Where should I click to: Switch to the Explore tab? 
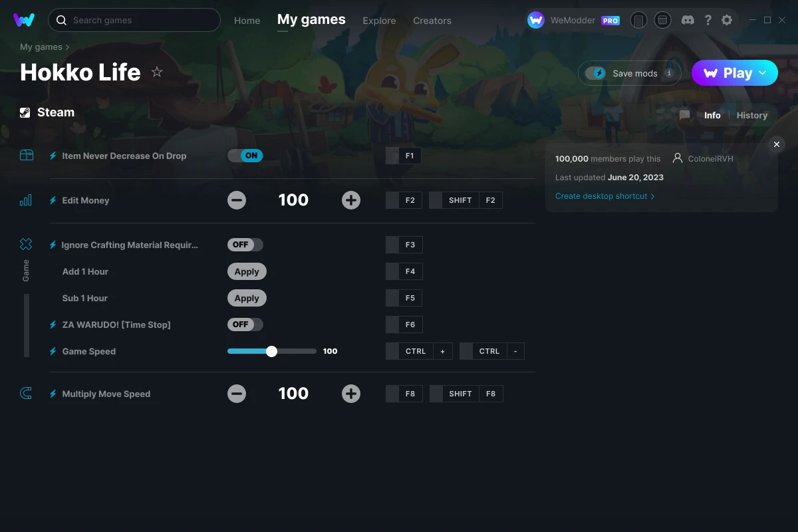coord(379,21)
